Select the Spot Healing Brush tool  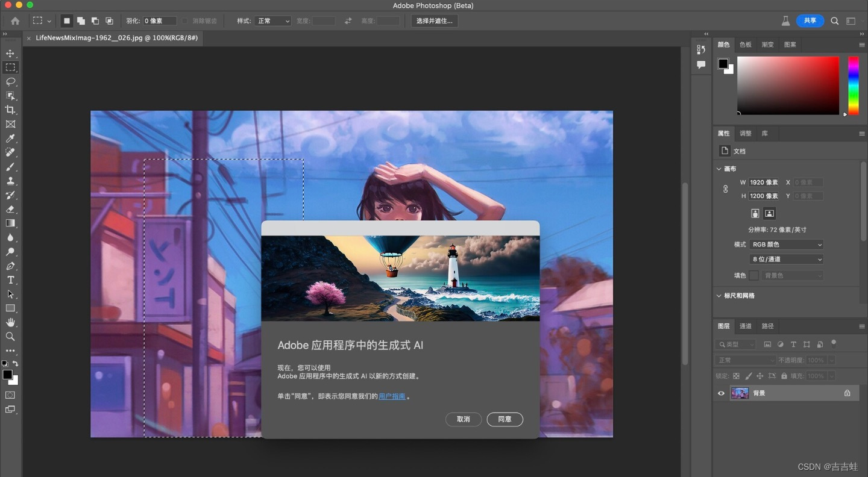click(x=10, y=152)
